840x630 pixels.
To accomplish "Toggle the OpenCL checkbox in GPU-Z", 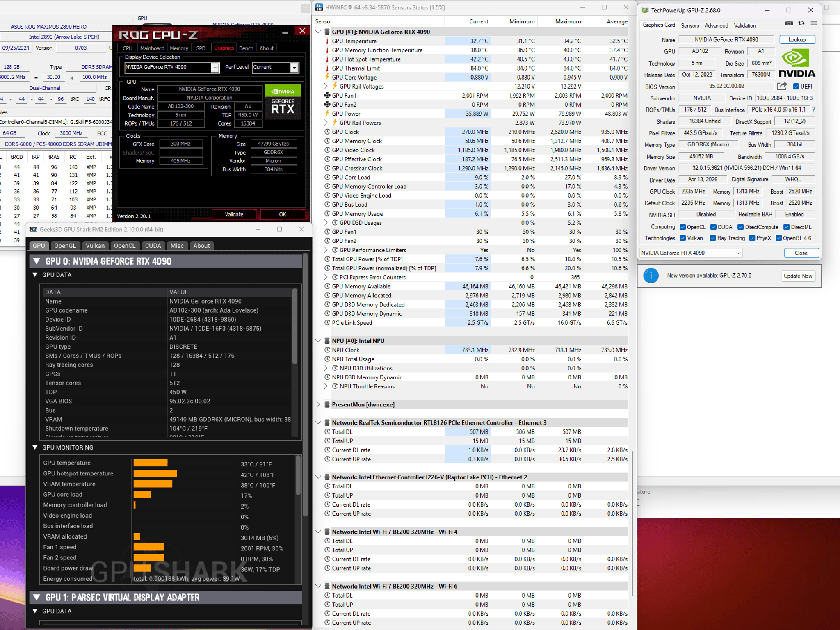I will coord(682,227).
